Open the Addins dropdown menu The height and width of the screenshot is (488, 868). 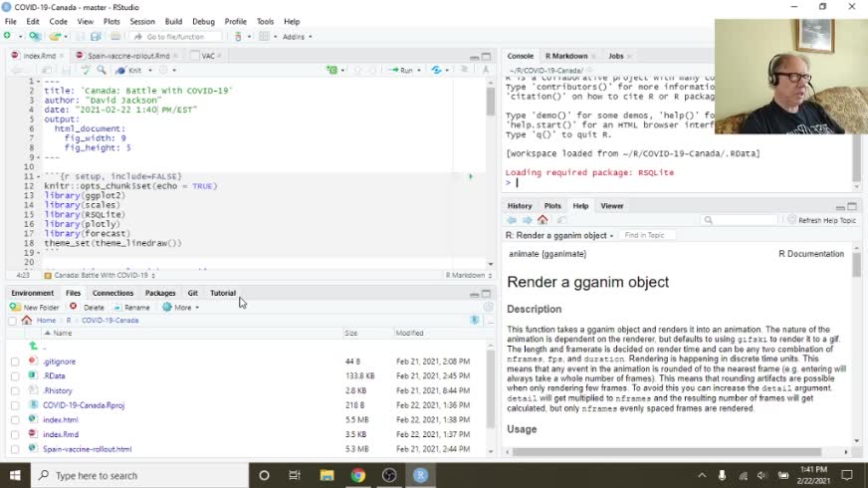point(297,37)
